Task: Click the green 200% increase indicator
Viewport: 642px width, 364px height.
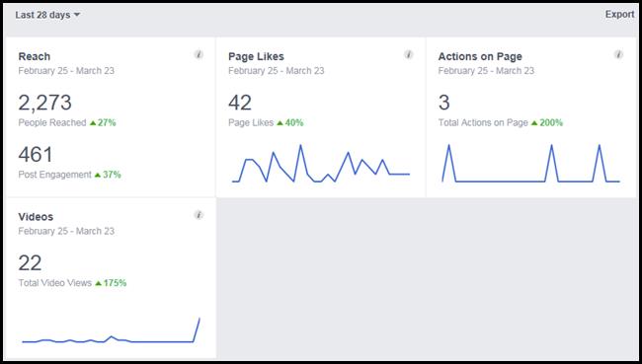Action: pos(547,122)
